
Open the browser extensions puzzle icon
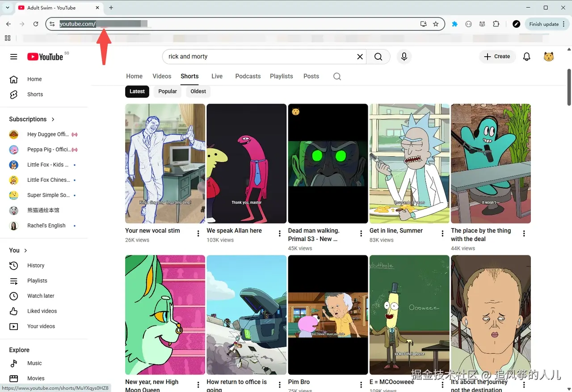(496, 24)
